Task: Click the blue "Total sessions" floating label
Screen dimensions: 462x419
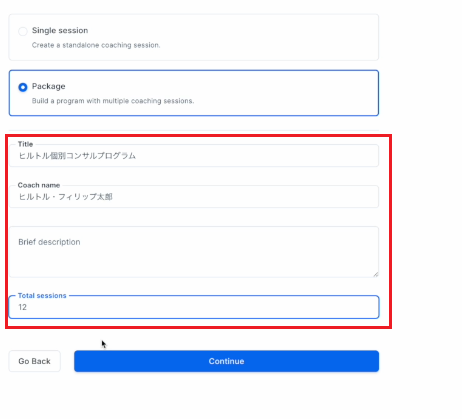Action: pyautogui.click(x=42, y=295)
